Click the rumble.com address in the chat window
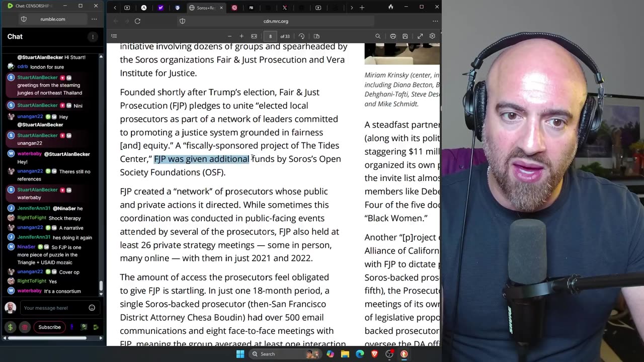The width and height of the screenshot is (644, 362). point(53,19)
